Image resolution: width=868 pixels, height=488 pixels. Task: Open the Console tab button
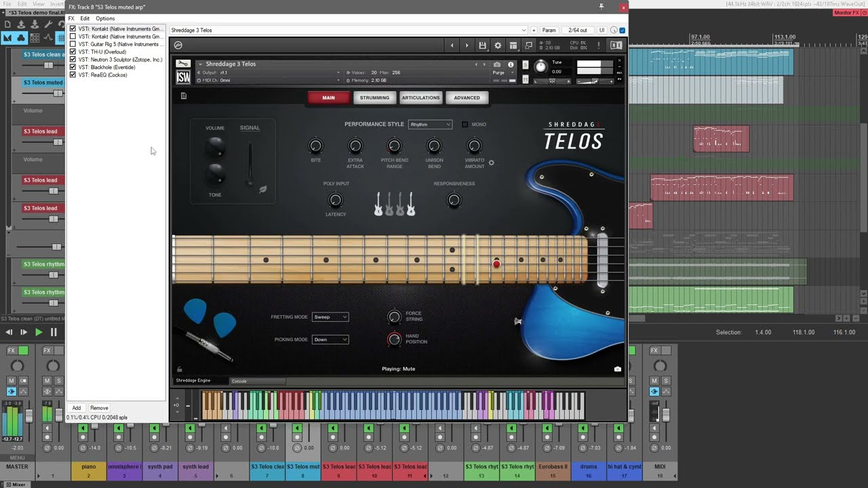tap(258, 381)
